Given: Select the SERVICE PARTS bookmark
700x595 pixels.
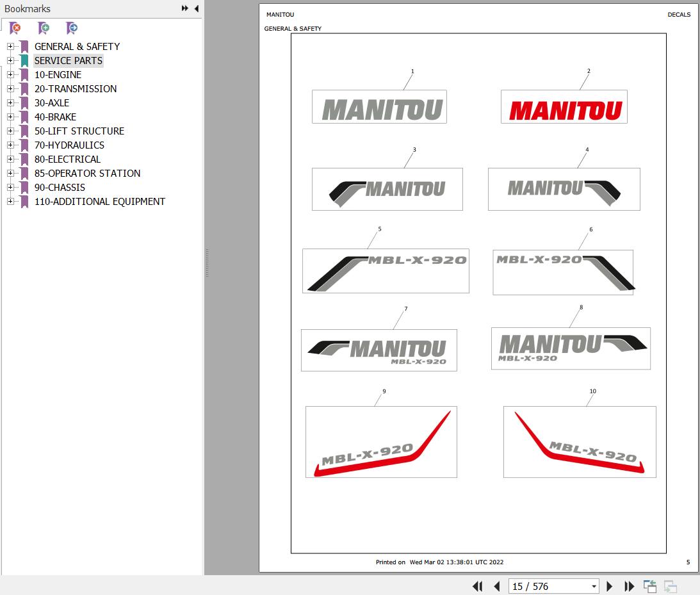Looking at the screenshot, I should 69,61.
